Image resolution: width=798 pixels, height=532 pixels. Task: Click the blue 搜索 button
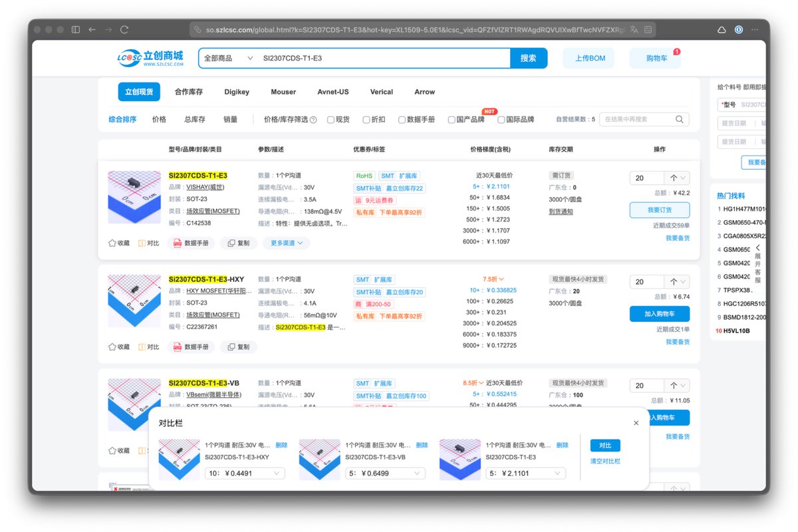(x=529, y=59)
